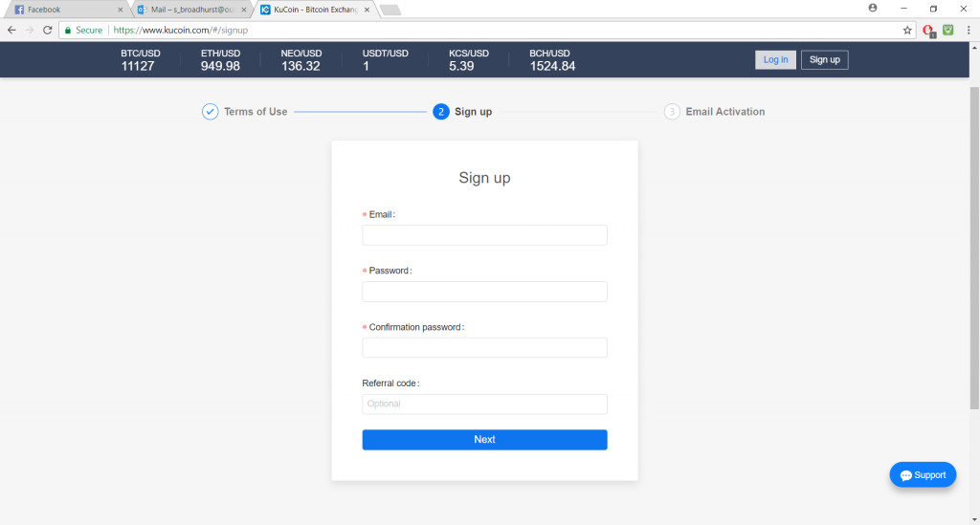Image resolution: width=980 pixels, height=525 pixels.
Task: Click the vertical page scrollbar thumb
Action: pos(974,249)
